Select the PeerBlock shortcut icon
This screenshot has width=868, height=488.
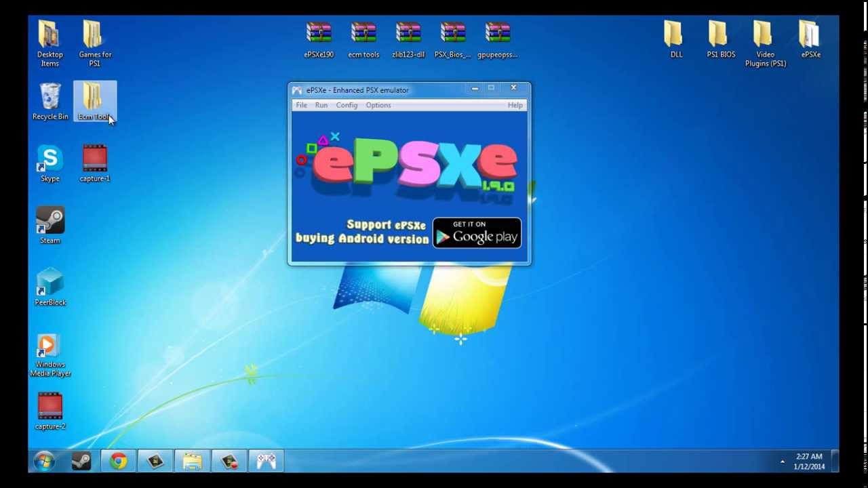click(50, 287)
